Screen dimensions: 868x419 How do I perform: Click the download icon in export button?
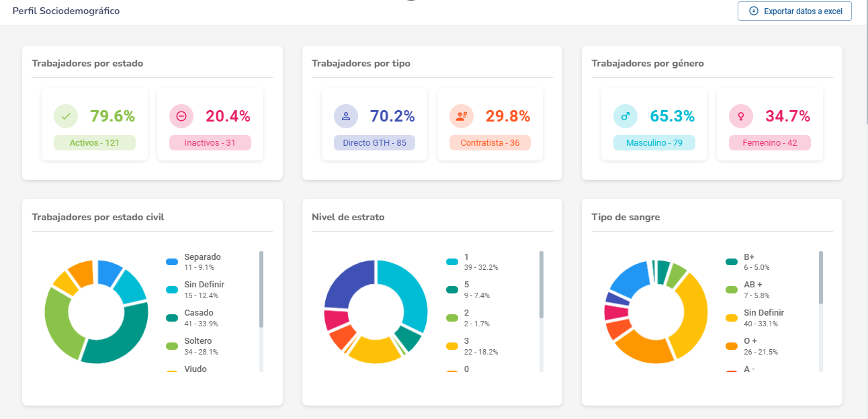pos(754,11)
